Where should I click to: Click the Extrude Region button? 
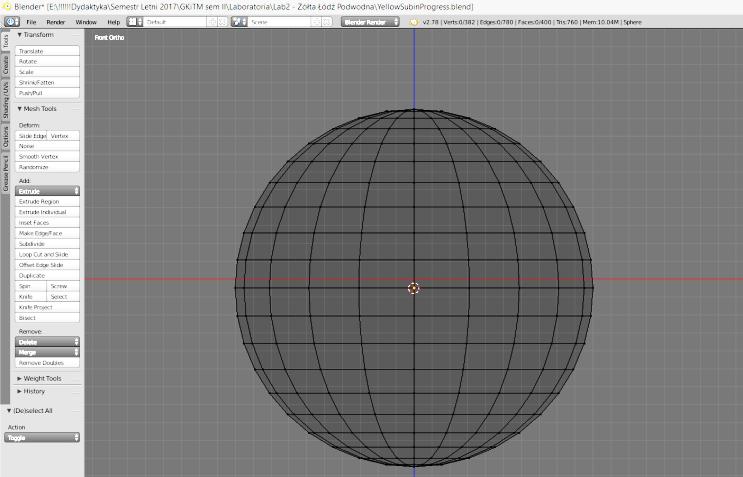click(47, 201)
